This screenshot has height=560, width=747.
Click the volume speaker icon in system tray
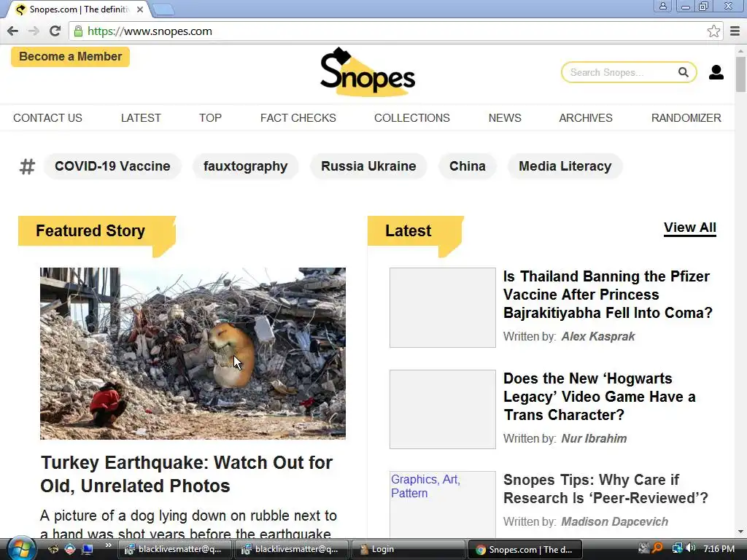pyautogui.click(x=691, y=548)
